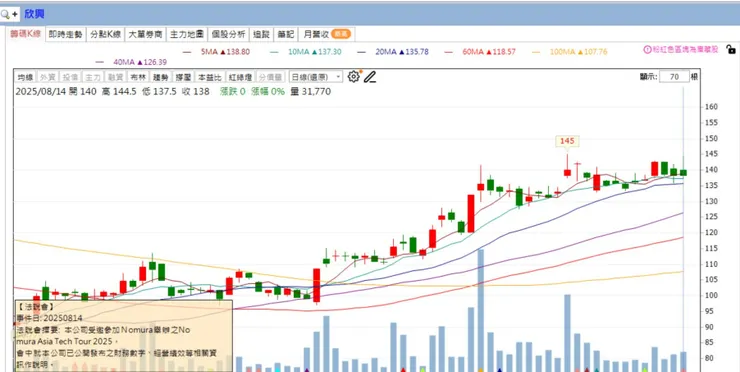The width and height of the screenshot is (740, 372).
Task: Click the 160 price axis label
Action: pyautogui.click(x=711, y=107)
